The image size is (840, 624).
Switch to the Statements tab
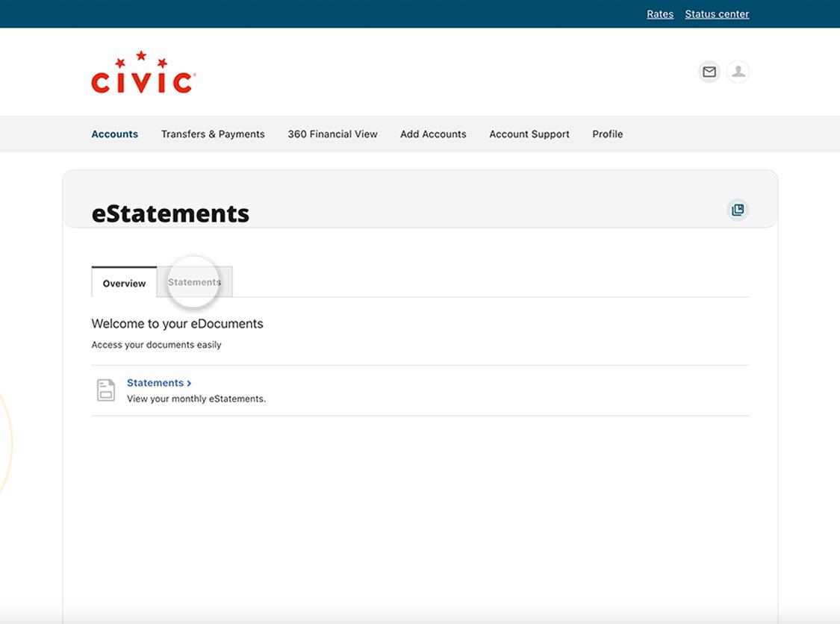coord(195,281)
